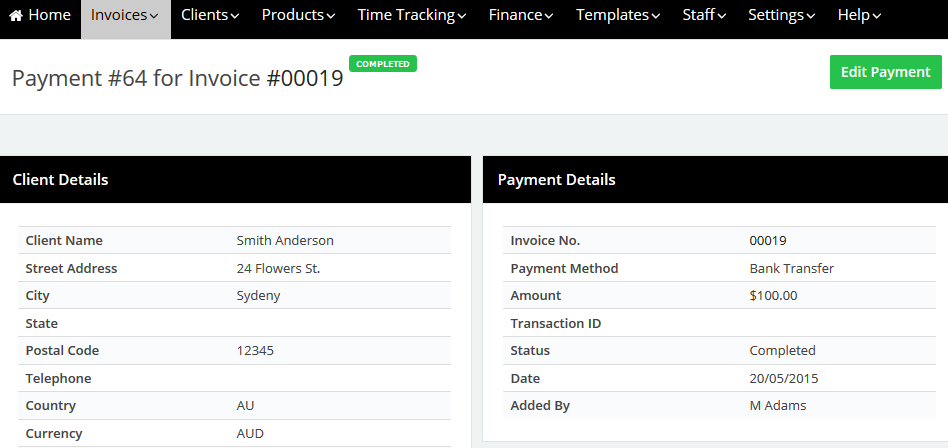Click the green COMPLETED status badge
This screenshot has width=948, height=448.
click(x=383, y=64)
